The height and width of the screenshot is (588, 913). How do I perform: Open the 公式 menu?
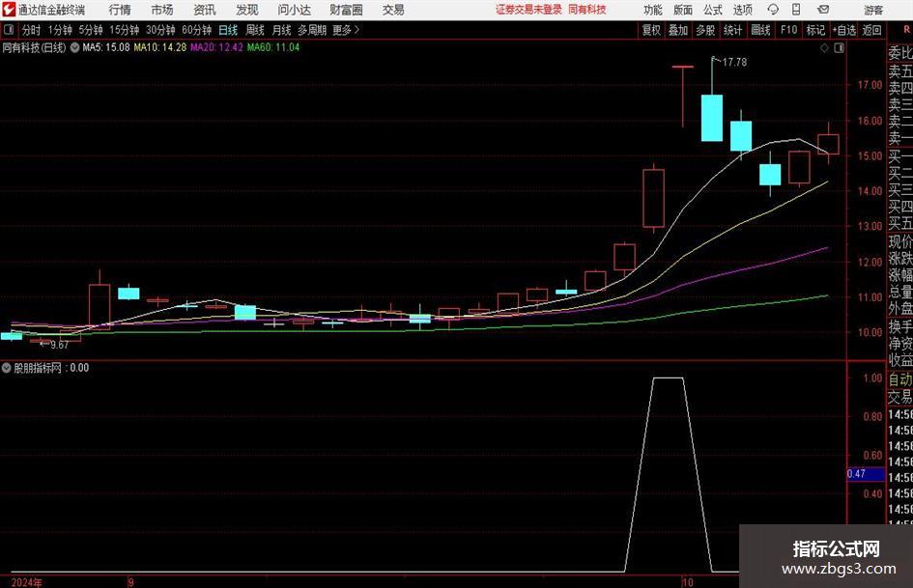click(x=713, y=10)
